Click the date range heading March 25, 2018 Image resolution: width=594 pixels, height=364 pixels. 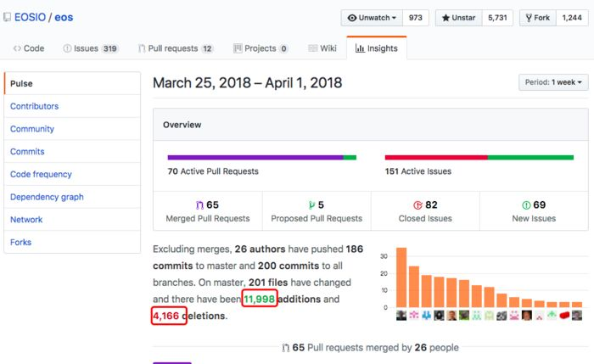click(x=248, y=82)
